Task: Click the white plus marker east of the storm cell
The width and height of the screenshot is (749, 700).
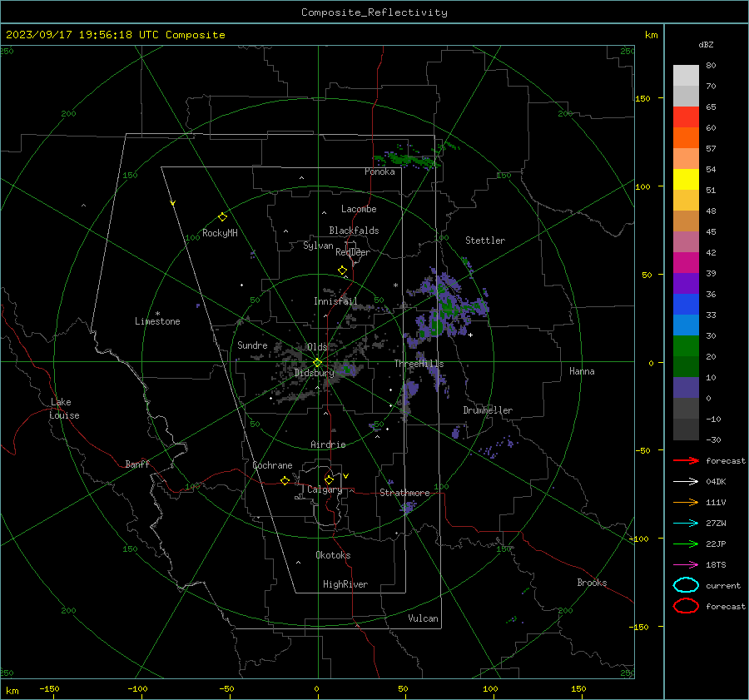Action: (470, 335)
